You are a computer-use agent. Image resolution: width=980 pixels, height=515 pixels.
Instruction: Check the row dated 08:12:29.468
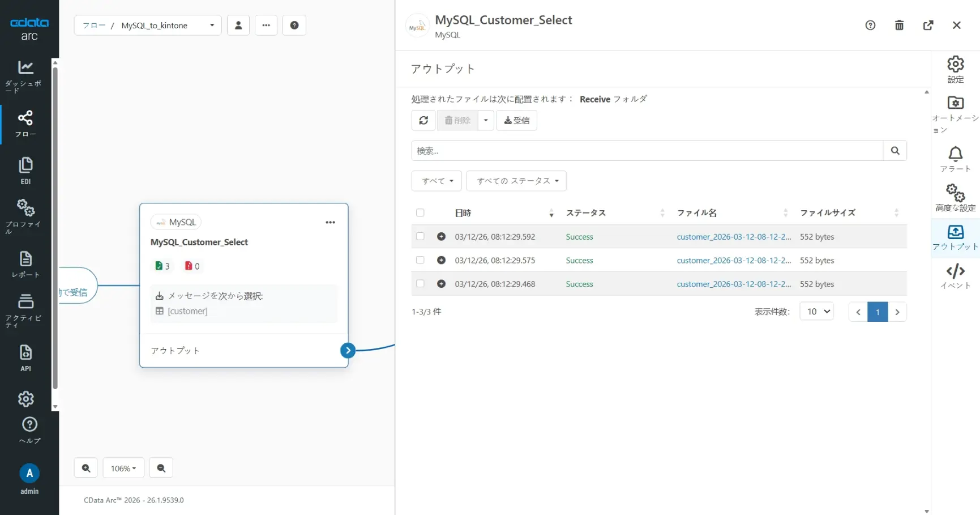tap(420, 283)
